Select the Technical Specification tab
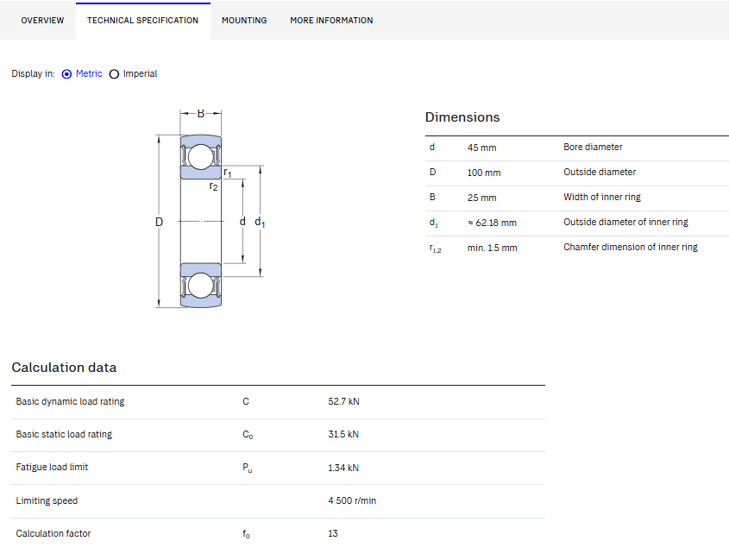The width and height of the screenshot is (729, 560). pos(142,21)
